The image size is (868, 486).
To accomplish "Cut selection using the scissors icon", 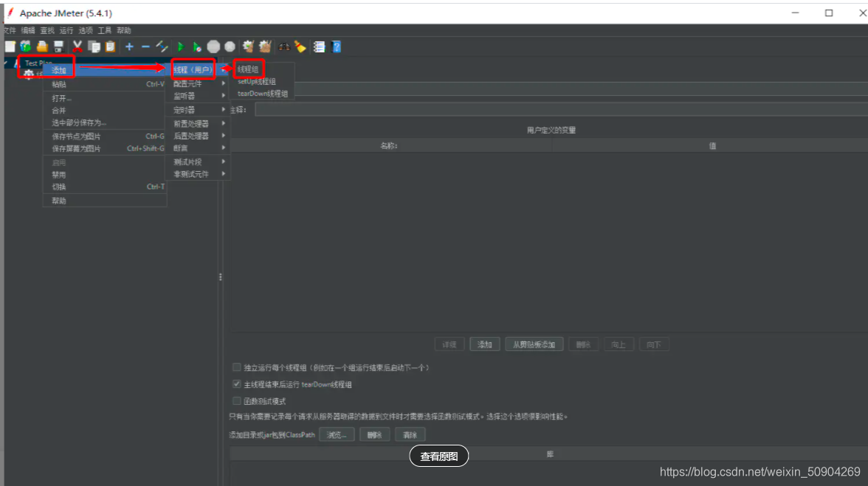I will pyautogui.click(x=77, y=46).
